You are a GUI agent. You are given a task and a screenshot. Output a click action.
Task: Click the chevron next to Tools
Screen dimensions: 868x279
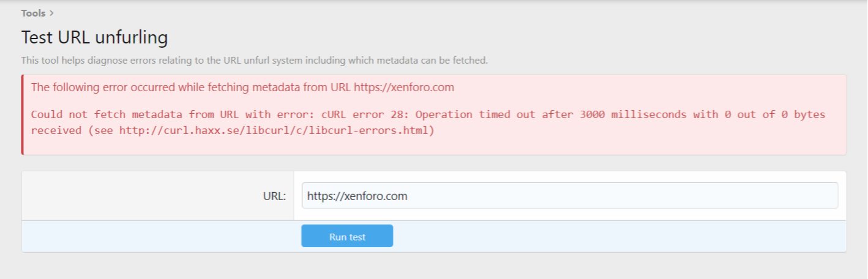(51, 13)
